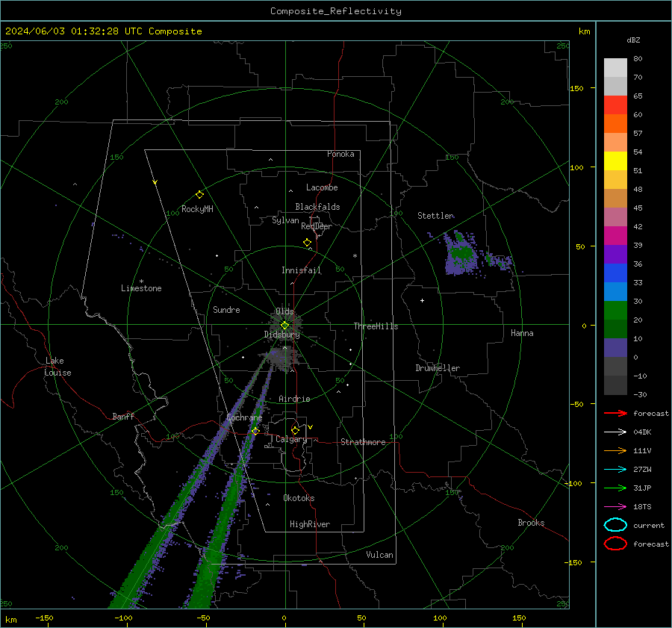
Task: Pick the blue 36-33 dBZ swatch
Action: point(615,273)
